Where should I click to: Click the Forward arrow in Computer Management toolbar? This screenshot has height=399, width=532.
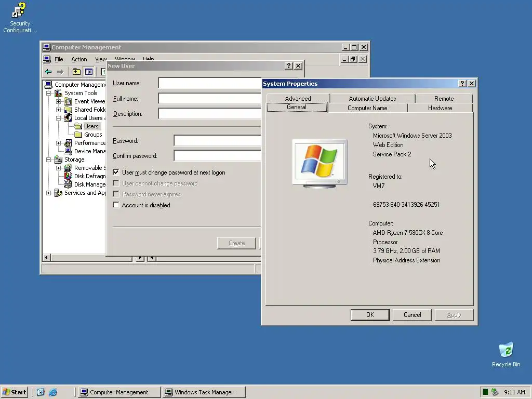[x=60, y=72]
